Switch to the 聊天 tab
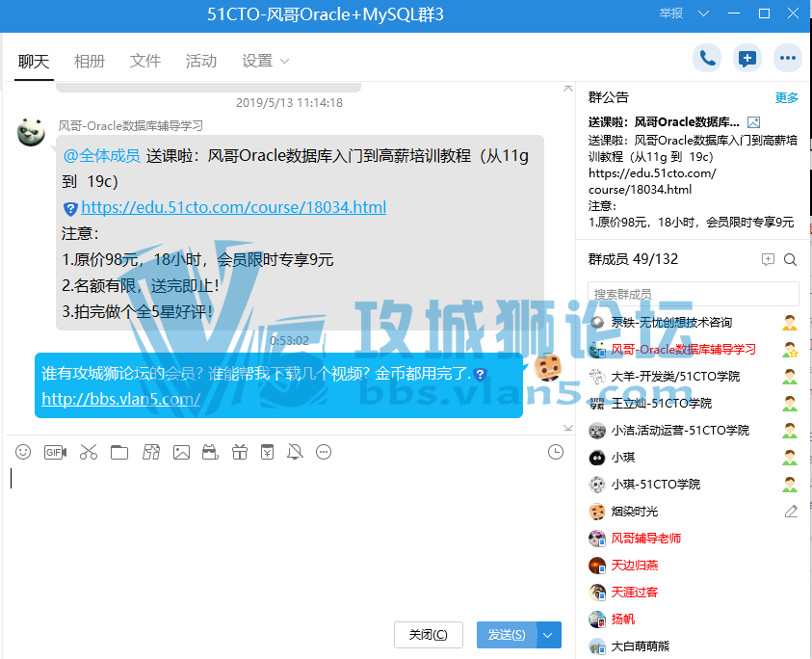Viewport: 812px width, 659px height. coord(34,61)
